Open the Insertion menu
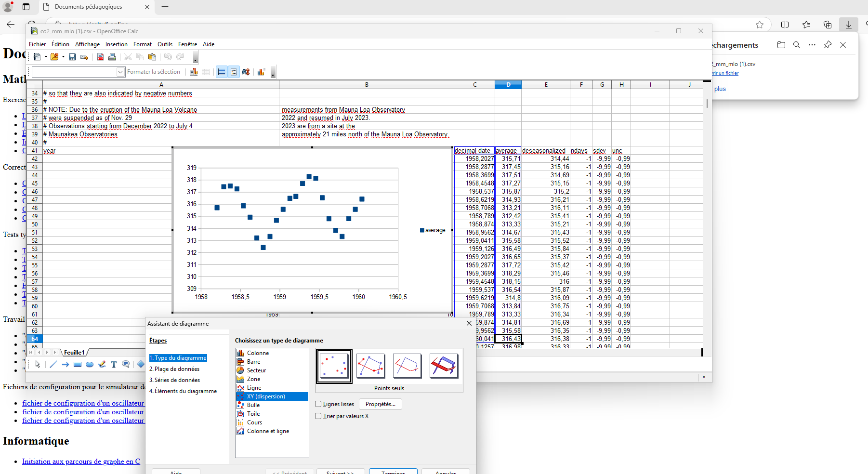The width and height of the screenshot is (868, 474). coord(117,44)
